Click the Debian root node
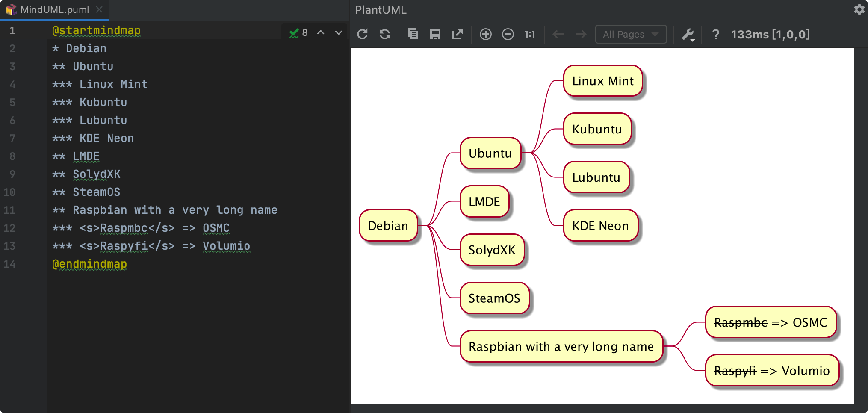The height and width of the screenshot is (413, 868). [x=388, y=226]
